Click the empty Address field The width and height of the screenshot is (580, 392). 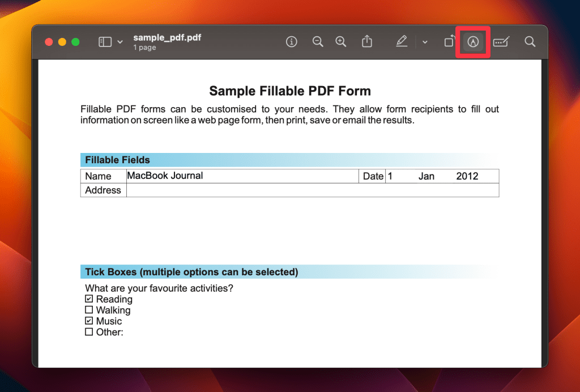312,190
